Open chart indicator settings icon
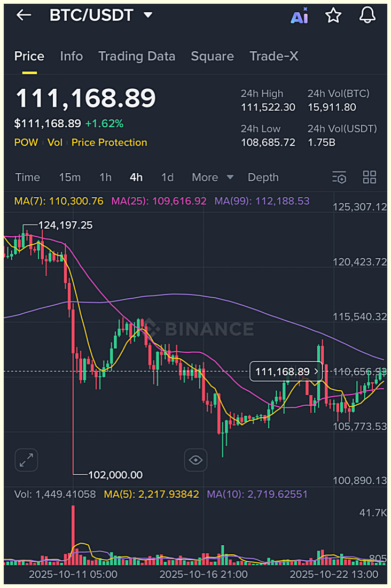 point(339,177)
